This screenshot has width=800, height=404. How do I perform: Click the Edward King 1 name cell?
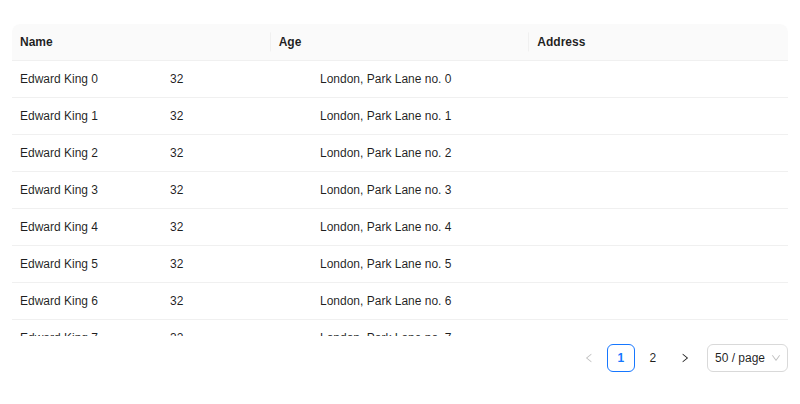click(x=59, y=116)
